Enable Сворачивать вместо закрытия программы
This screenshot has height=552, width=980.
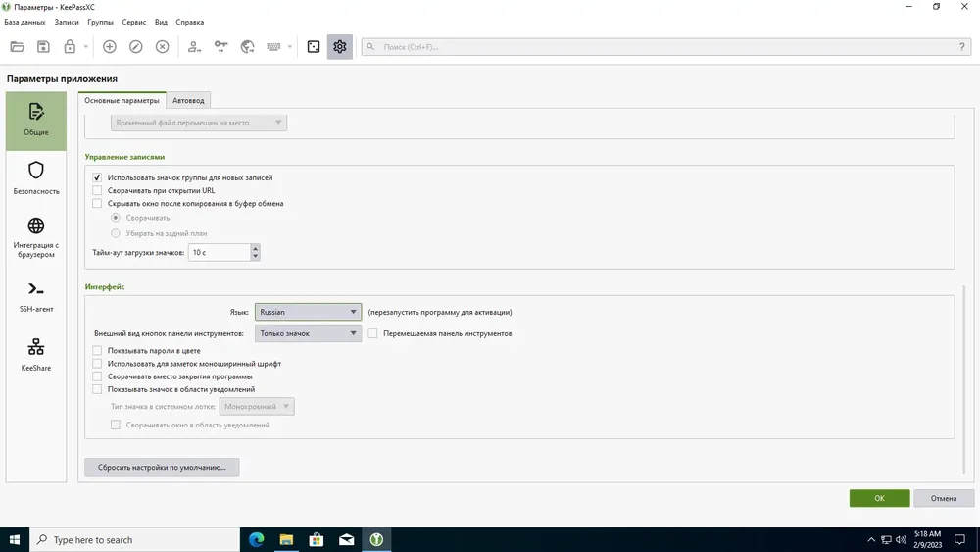(97, 376)
